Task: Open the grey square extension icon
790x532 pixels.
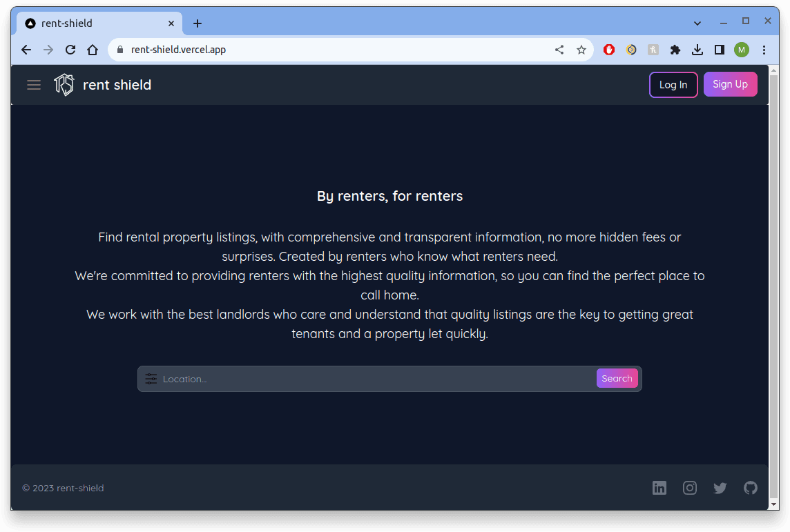Action: [x=653, y=49]
